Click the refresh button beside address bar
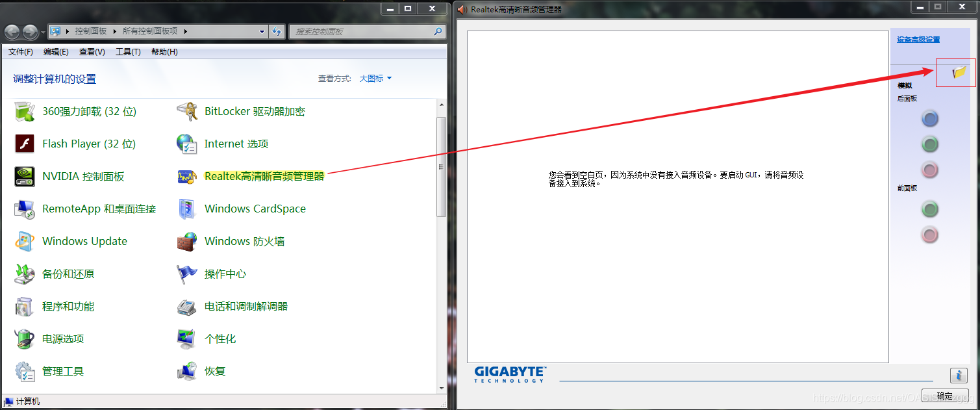Viewport: 980px width, 410px height. pos(277,31)
